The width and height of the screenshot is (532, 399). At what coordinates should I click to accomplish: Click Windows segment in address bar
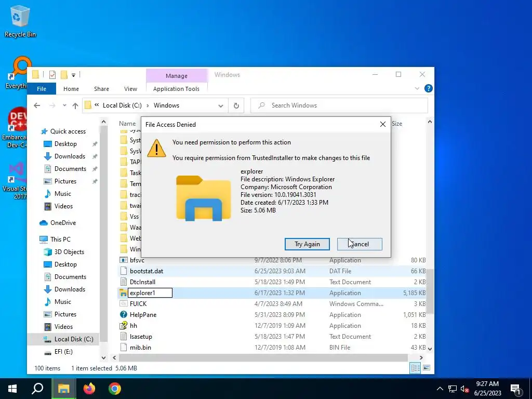(x=166, y=105)
